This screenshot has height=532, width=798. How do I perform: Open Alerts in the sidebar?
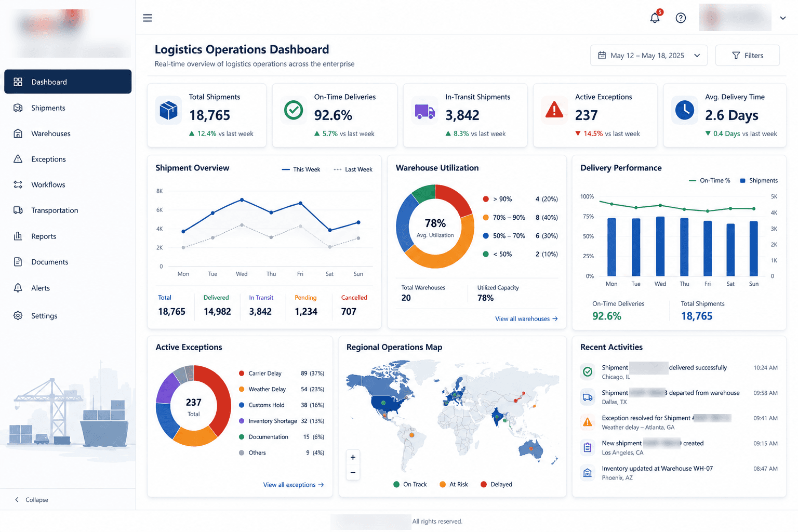click(68, 288)
